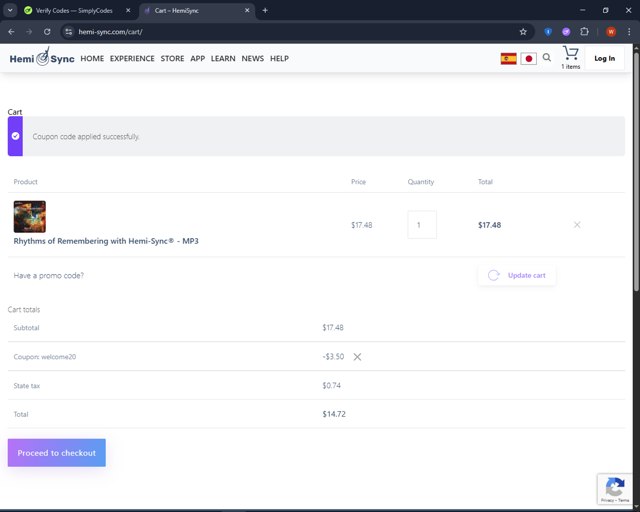Open the purple SimplyCodes extension
The image size is (640, 512).
pos(566,31)
